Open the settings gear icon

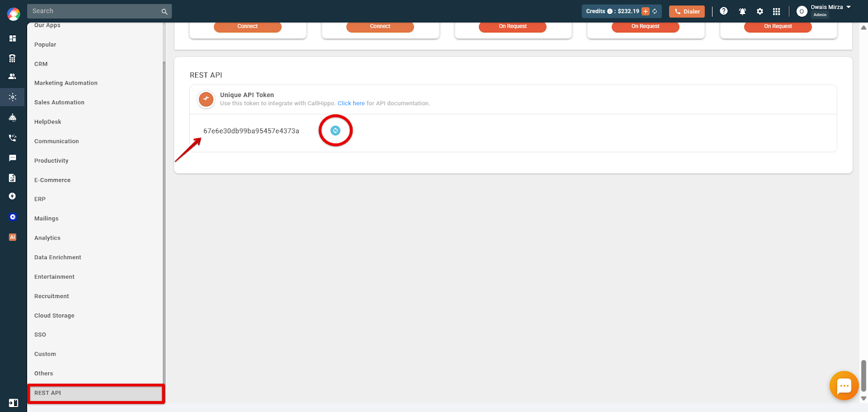pos(760,11)
